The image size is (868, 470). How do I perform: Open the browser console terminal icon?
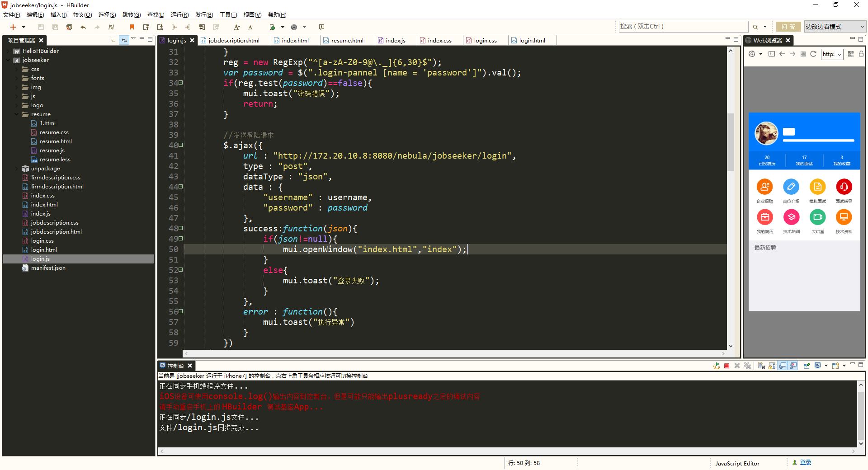(x=772, y=54)
